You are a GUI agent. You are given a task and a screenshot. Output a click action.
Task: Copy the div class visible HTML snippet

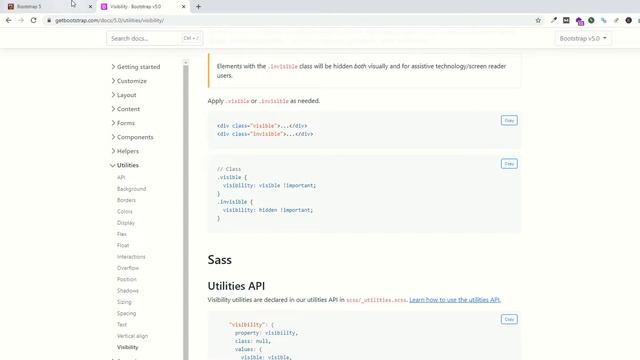tap(509, 120)
